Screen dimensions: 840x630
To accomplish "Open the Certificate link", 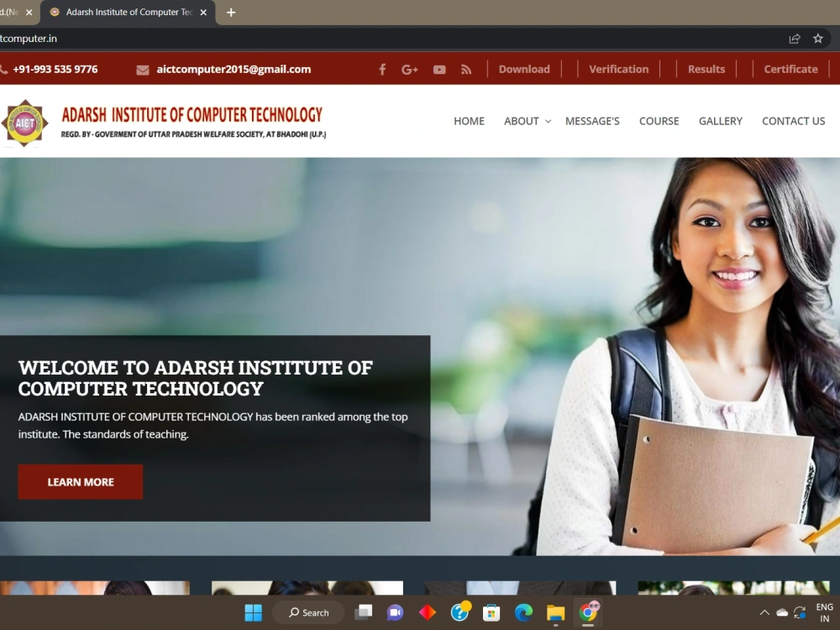I will pos(790,69).
